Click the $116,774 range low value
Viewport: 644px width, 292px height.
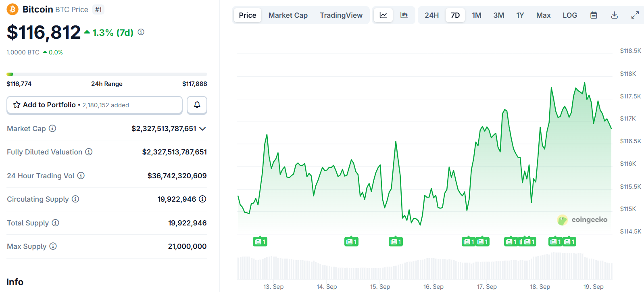(x=19, y=84)
